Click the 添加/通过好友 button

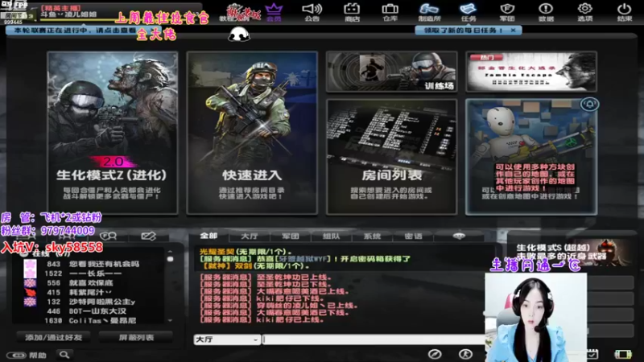pos(53,337)
